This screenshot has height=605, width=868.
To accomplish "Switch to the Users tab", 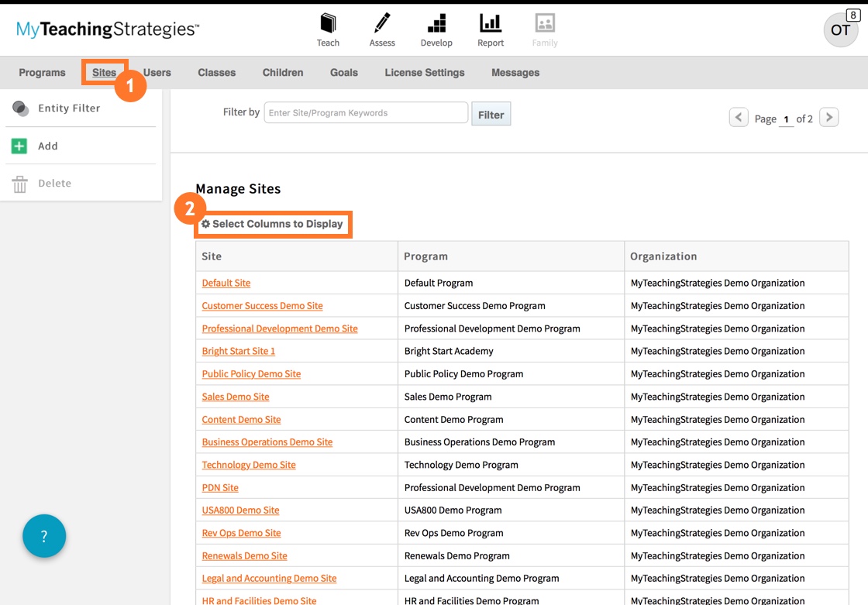I will 157,72.
